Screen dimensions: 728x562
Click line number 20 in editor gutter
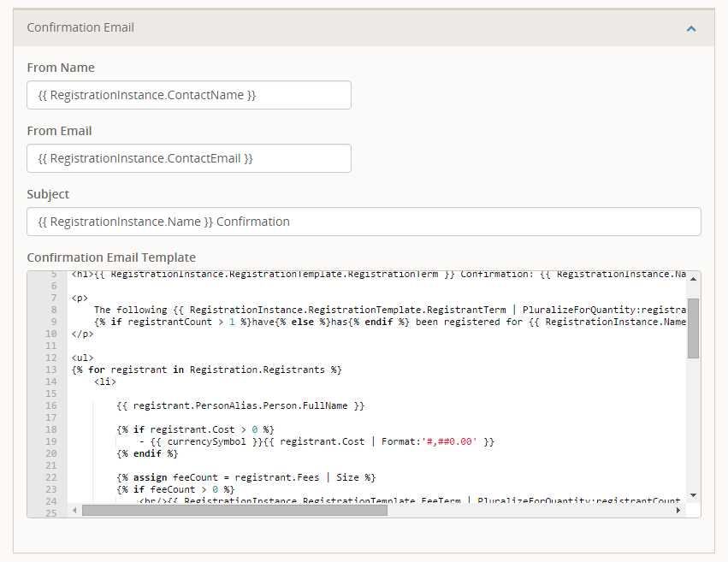tap(51, 453)
